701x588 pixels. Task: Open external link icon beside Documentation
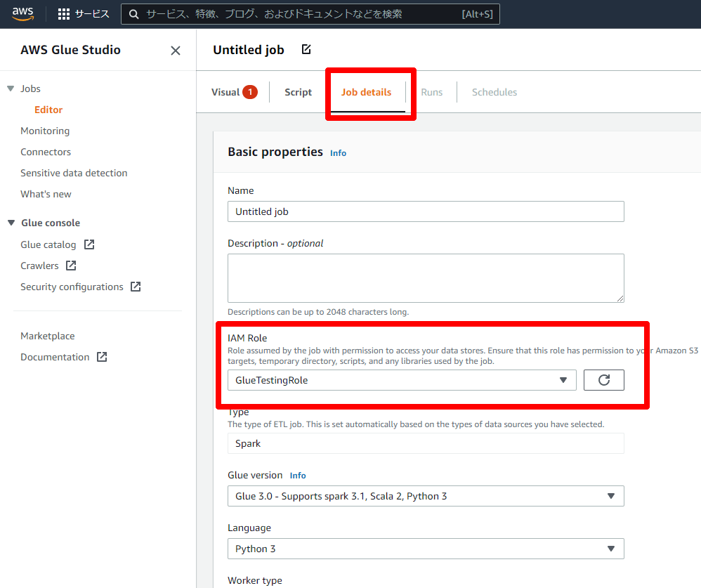pyautogui.click(x=102, y=357)
